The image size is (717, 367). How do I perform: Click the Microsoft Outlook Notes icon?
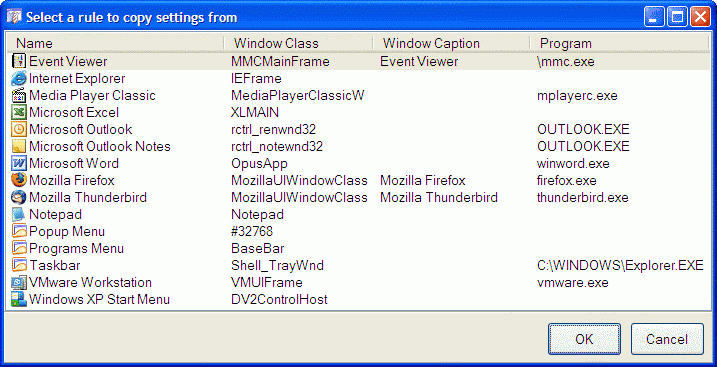pos(19,146)
